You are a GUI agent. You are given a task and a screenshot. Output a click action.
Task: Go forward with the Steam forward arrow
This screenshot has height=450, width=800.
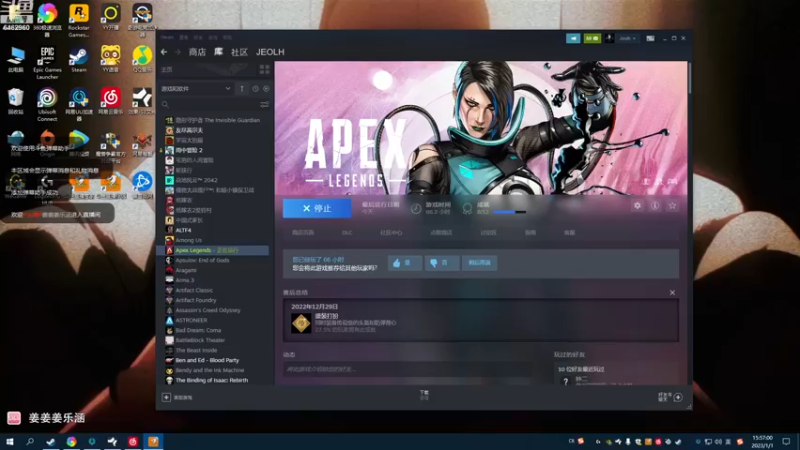tap(178, 52)
